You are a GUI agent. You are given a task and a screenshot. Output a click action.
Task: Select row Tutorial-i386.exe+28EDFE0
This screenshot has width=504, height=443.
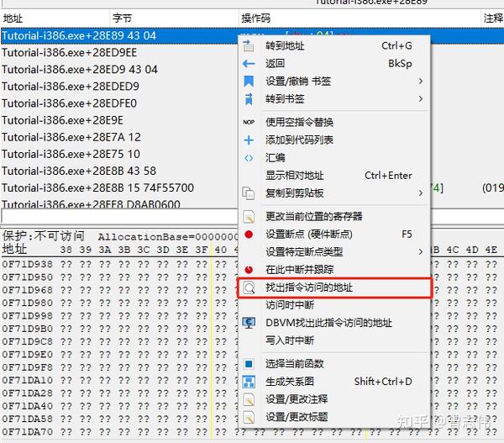119,103
